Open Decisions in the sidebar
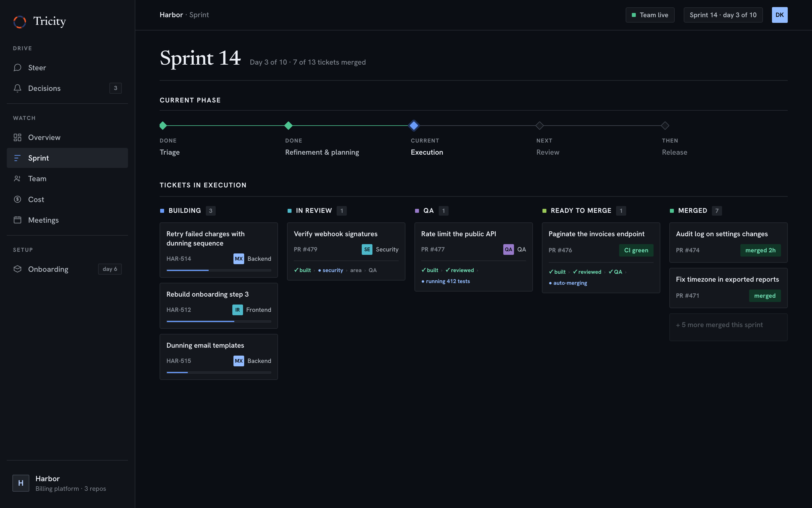This screenshot has height=508, width=812. pyautogui.click(x=67, y=88)
